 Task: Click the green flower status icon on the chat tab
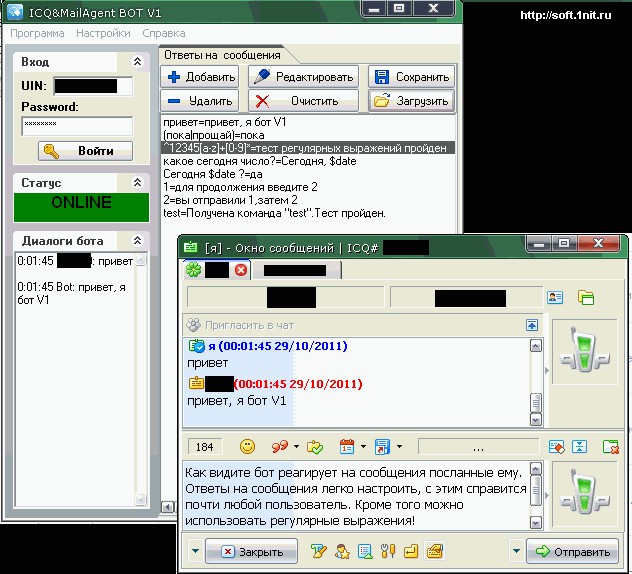pyautogui.click(x=193, y=270)
